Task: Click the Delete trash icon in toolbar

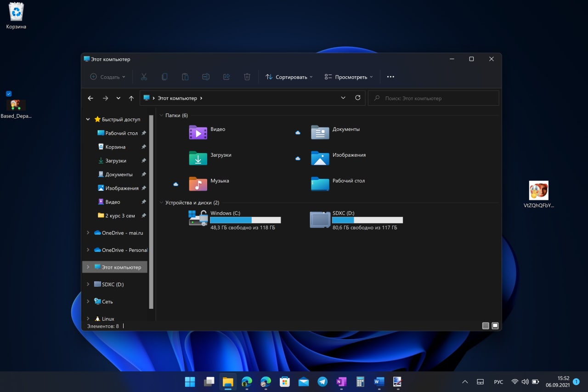Action: coord(247,77)
